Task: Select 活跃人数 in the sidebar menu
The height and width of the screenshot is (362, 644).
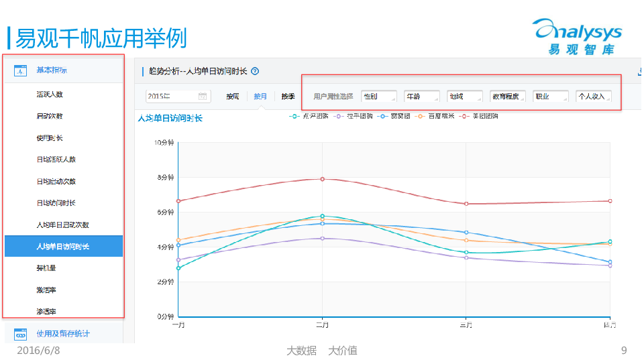Action: (50, 95)
